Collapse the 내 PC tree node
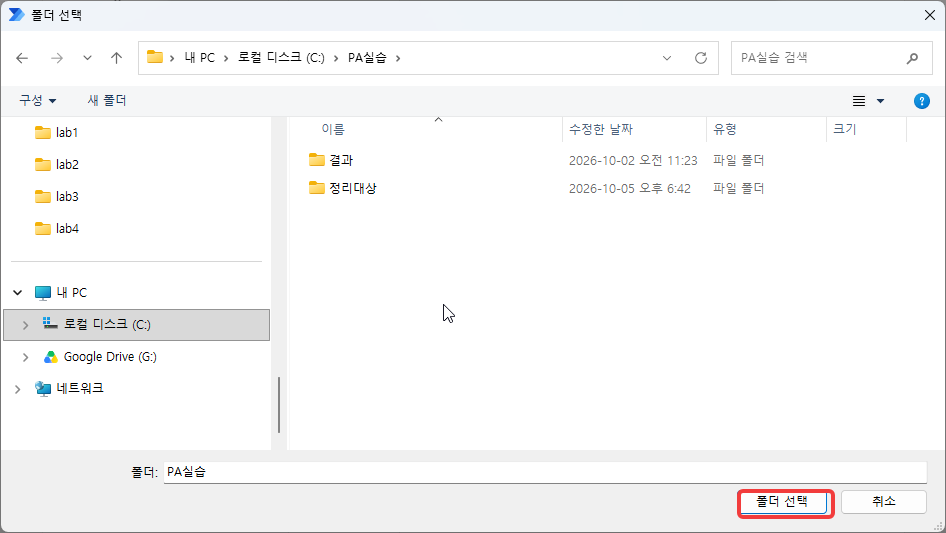Viewport: 946px width, 533px height. pyautogui.click(x=17, y=293)
